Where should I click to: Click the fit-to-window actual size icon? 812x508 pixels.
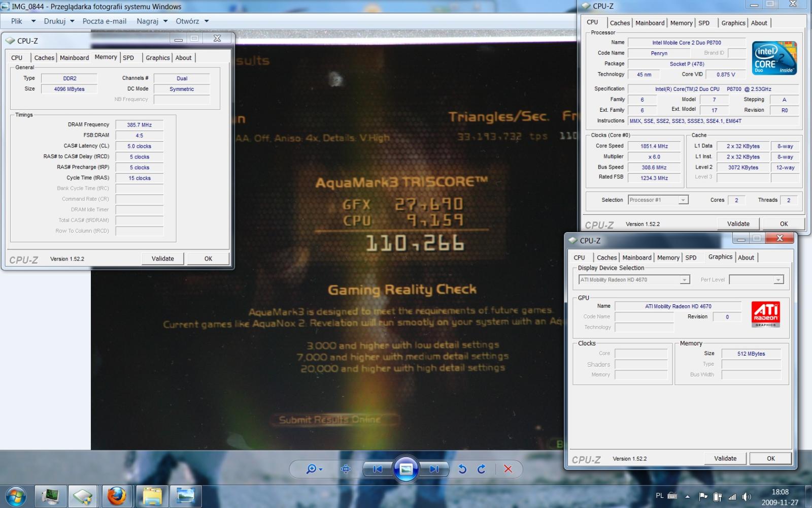click(x=346, y=469)
